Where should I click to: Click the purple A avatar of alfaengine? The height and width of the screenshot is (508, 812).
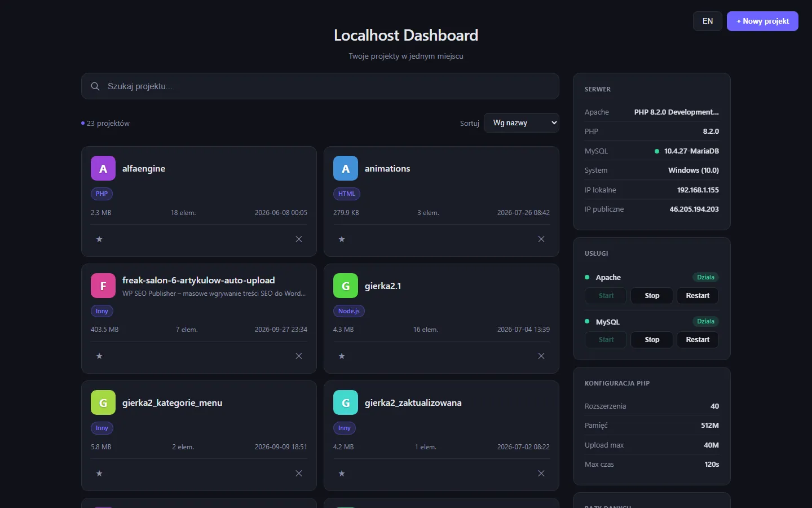coord(103,168)
